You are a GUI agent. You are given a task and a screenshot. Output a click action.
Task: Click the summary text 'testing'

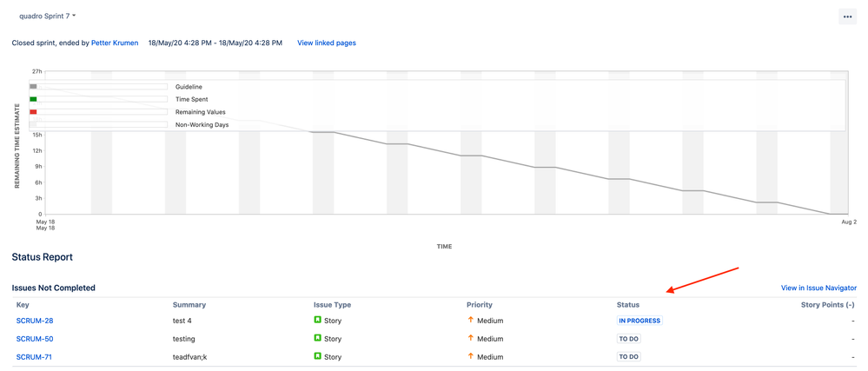click(184, 339)
